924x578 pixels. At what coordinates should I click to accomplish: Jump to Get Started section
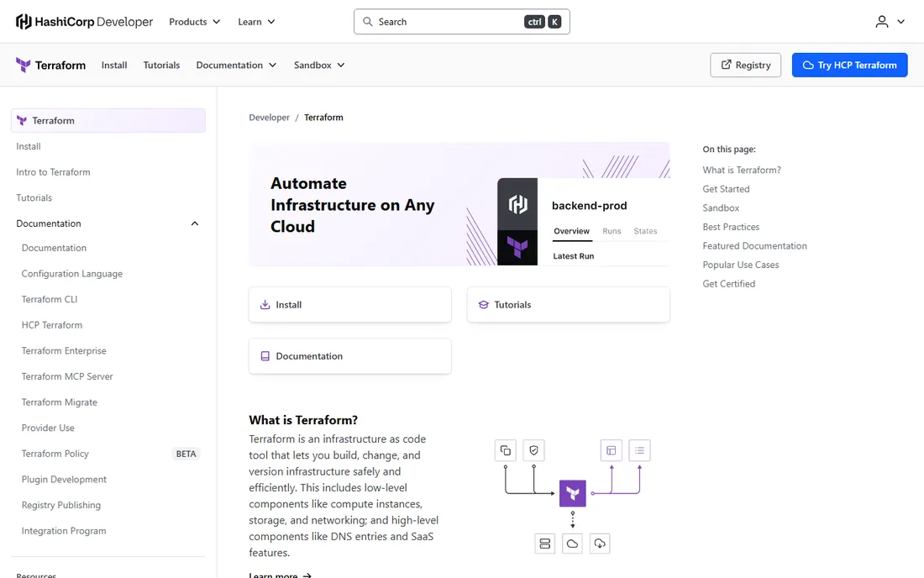coord(726,189)
